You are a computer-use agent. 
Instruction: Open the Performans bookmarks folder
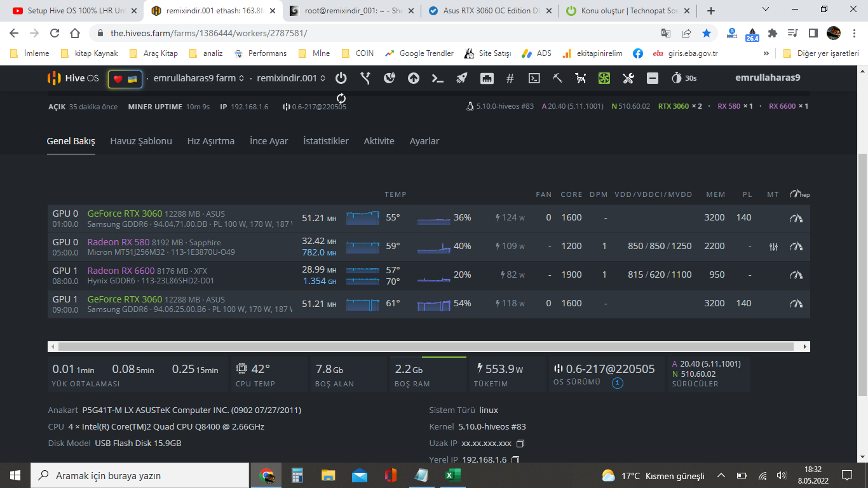[260, 53]
